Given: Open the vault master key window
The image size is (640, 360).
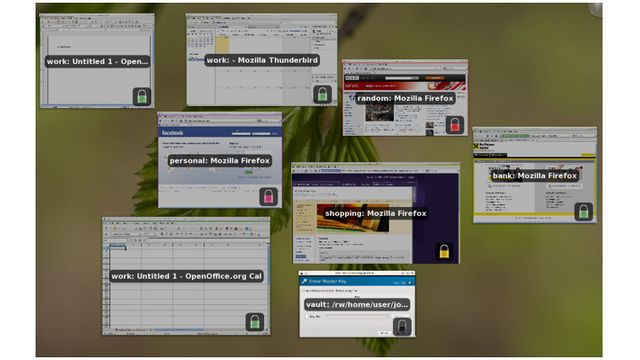Looking at the screenshot, I should pos(357,304).
